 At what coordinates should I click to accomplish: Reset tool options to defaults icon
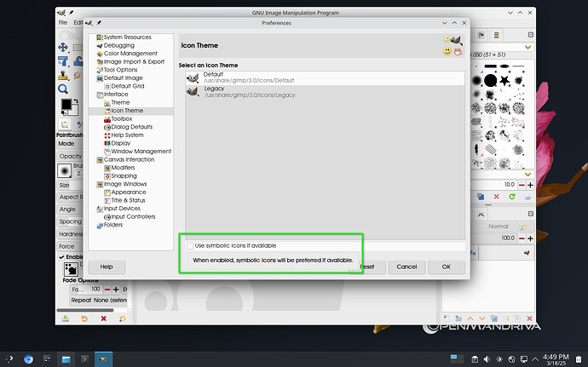coord(122,318)
